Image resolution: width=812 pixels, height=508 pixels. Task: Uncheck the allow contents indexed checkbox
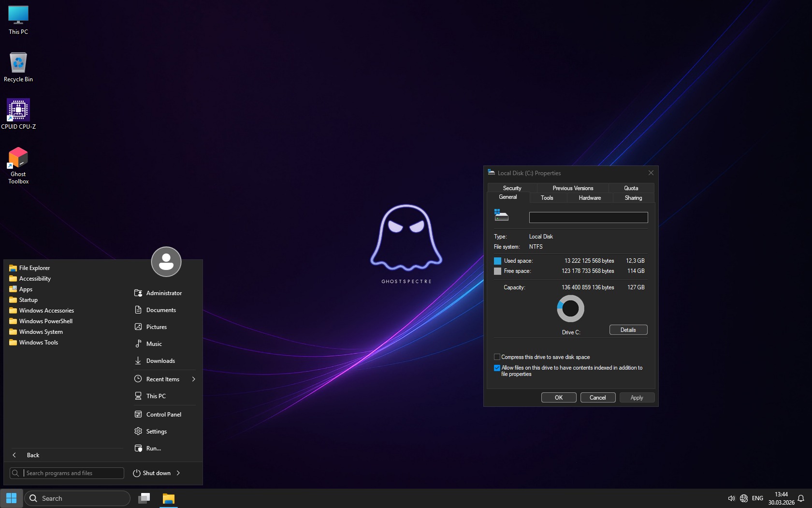tap(497, 368)
